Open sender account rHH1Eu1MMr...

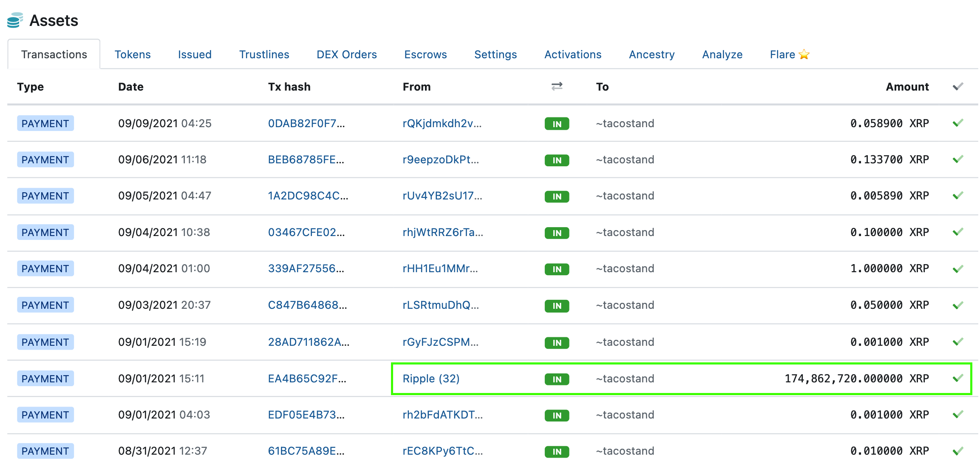tap(440, 268)
